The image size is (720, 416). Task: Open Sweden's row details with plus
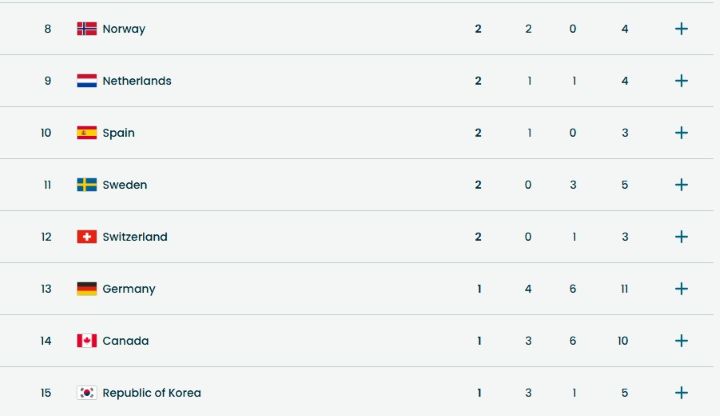pyautogui.click(x=681, y=185)
